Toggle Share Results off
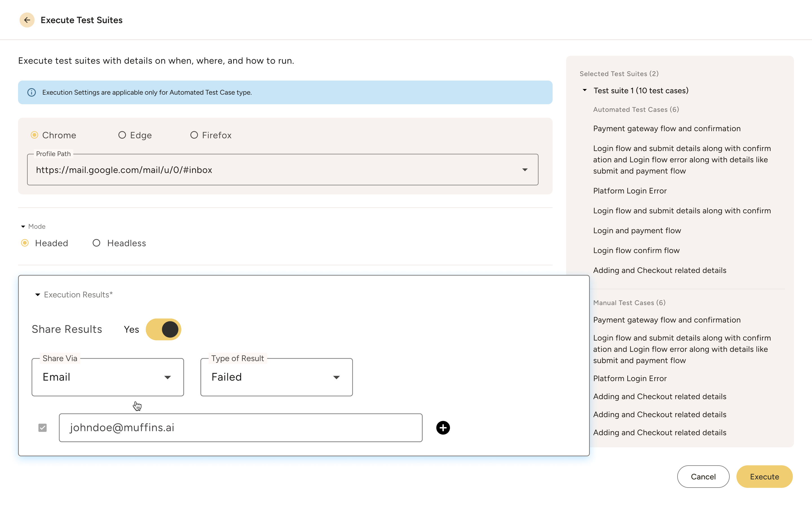Viewport: 812px width, 507px height. (164, 329)
